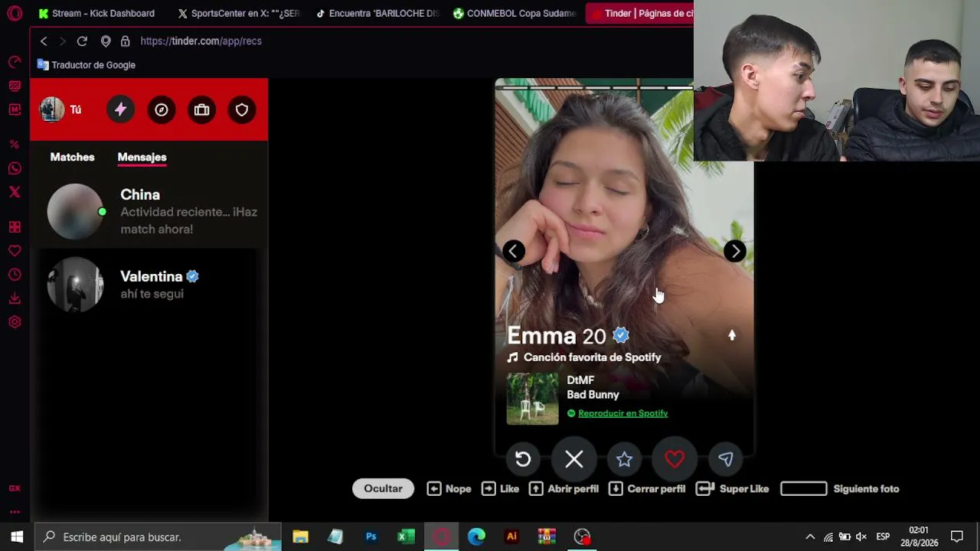Open the sidebar Settings gear icon
Image resolution: width=980 pixels, height=551 pixels.
(x=15, y=322)
